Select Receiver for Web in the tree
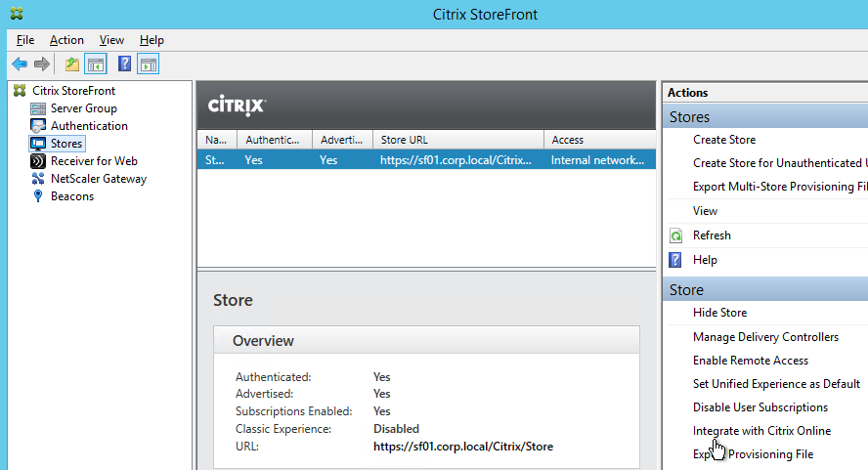This screenshot has width=868, height=470. (94, 161)
